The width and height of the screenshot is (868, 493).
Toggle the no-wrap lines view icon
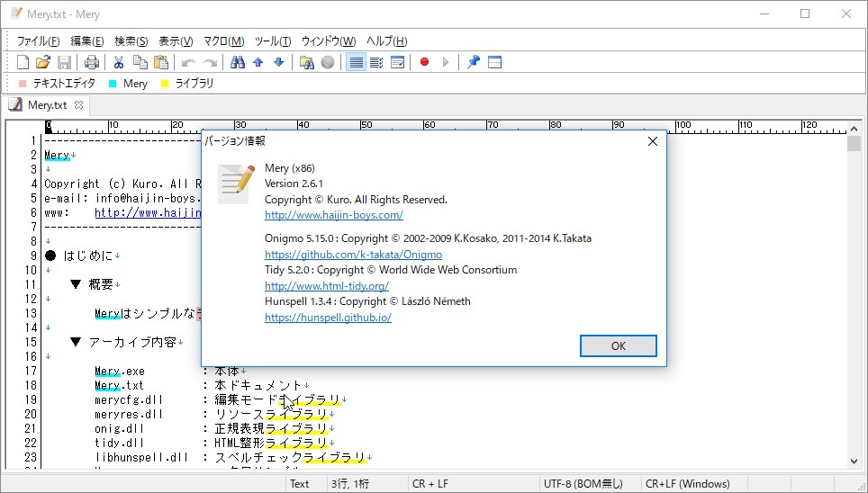(x=356, y=62)
